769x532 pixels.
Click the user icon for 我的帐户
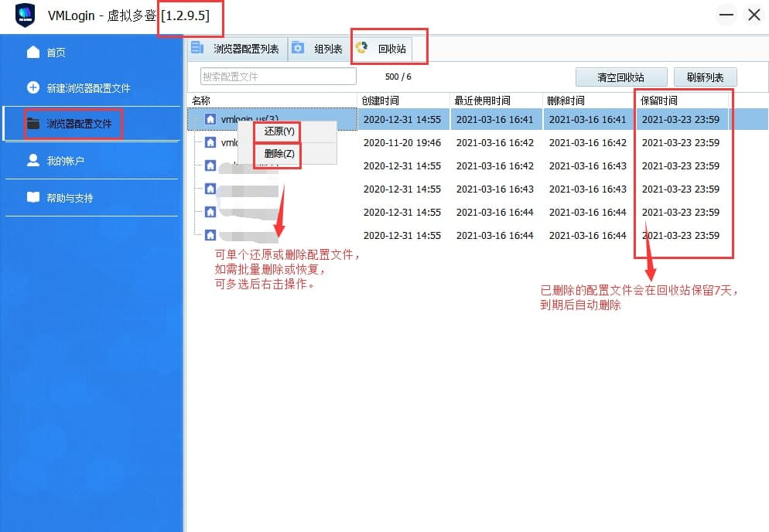32,160
